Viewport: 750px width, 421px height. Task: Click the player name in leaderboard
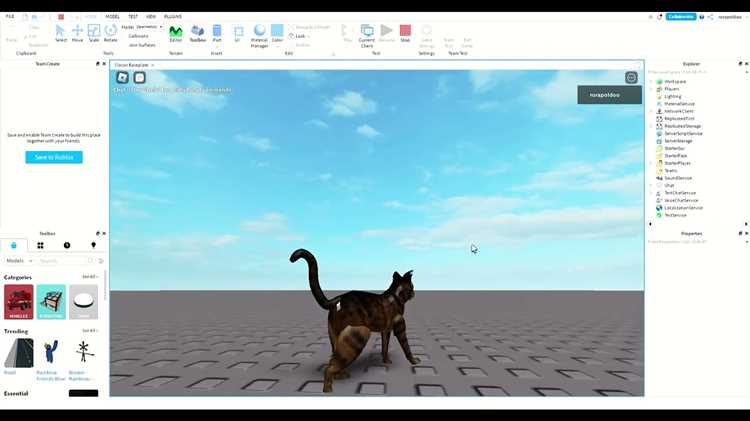(x=605, y=95)
